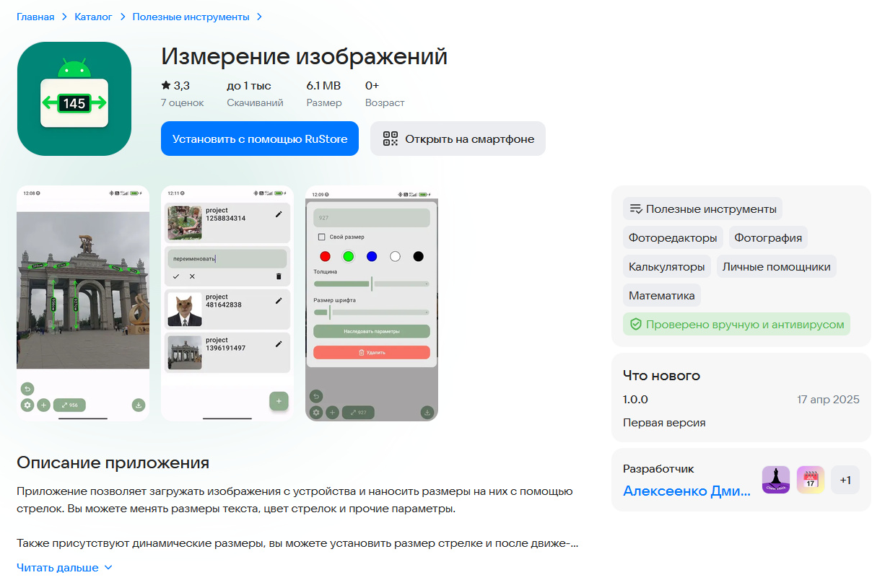885x588 pixels.
Task: Click the breadcrumb chevron after Каталог
Action: click(122, 17)
